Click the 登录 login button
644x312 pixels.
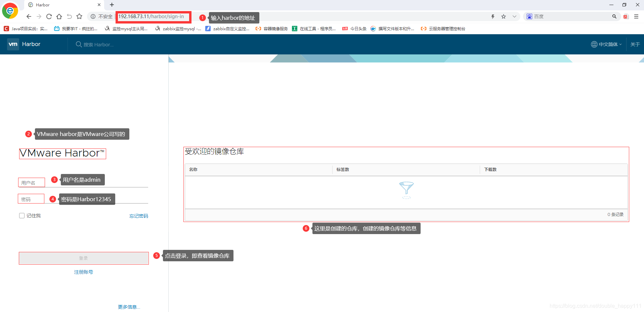pos(84,258)
